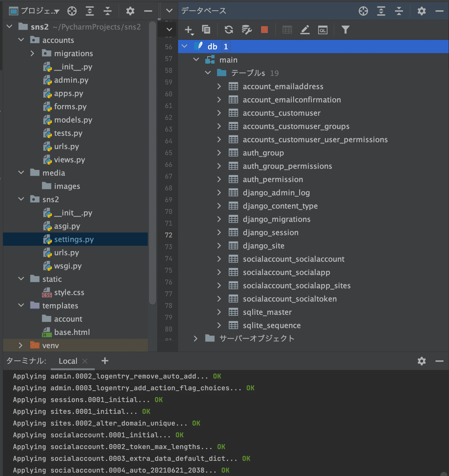The image size is (449, 476).
Task: Open asgi.py in sns2 folder
Action: tap(67, 226)
